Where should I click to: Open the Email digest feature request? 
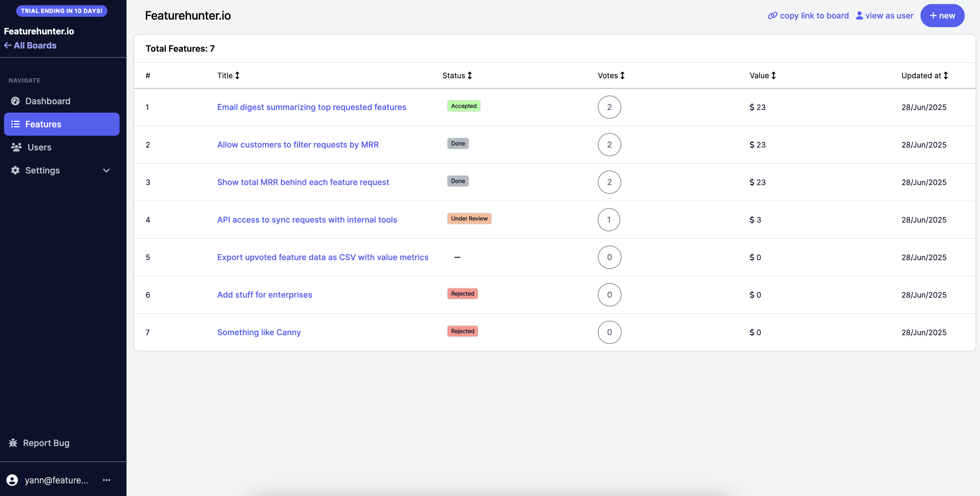coord(311,107)
